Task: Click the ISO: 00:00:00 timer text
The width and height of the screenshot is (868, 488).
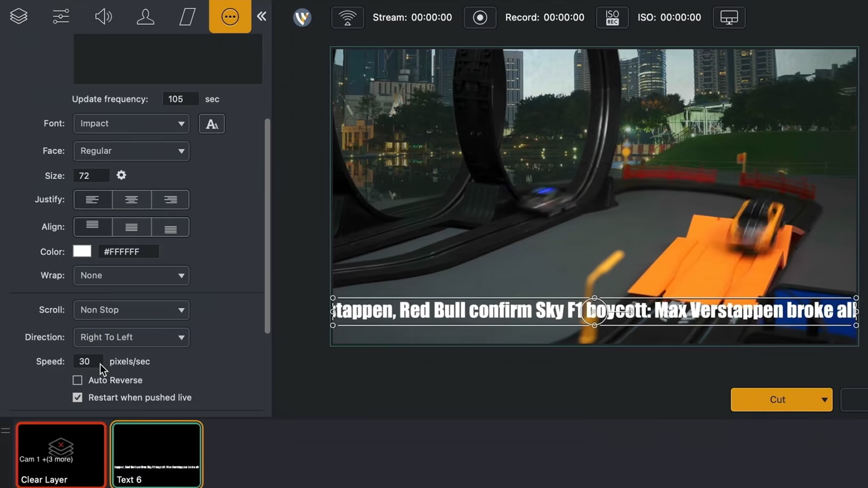Action: point(669,17)
